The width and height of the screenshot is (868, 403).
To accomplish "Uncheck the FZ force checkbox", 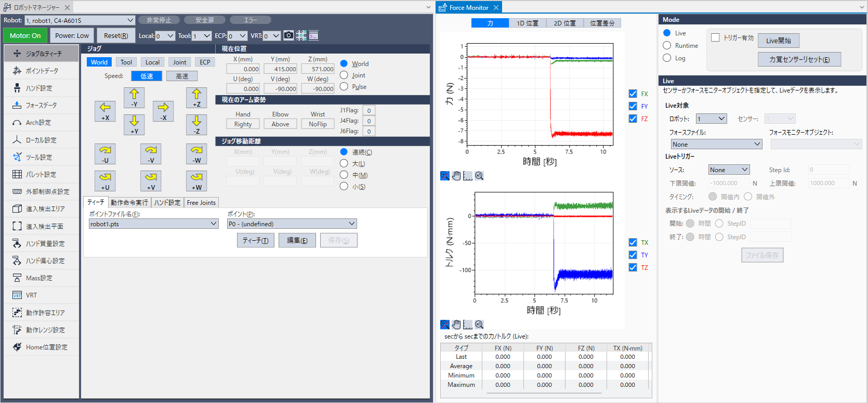I will click(x=633, y=119).
